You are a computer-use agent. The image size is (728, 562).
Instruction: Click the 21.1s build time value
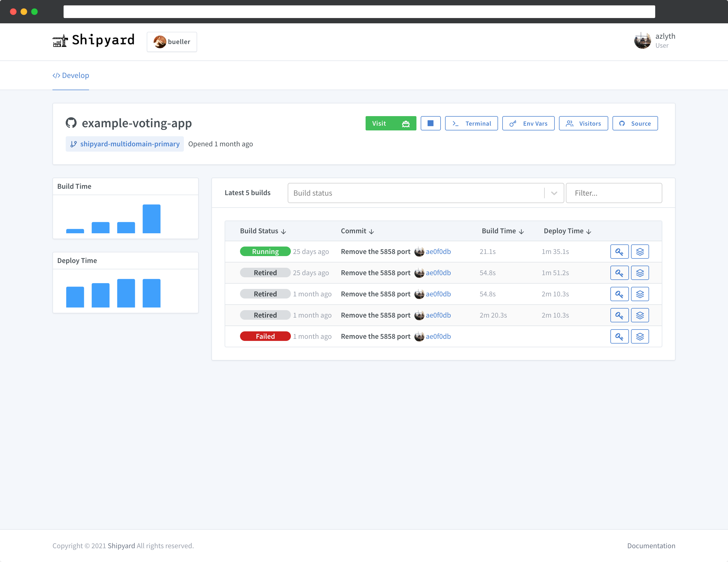click(x=487, y=252)
